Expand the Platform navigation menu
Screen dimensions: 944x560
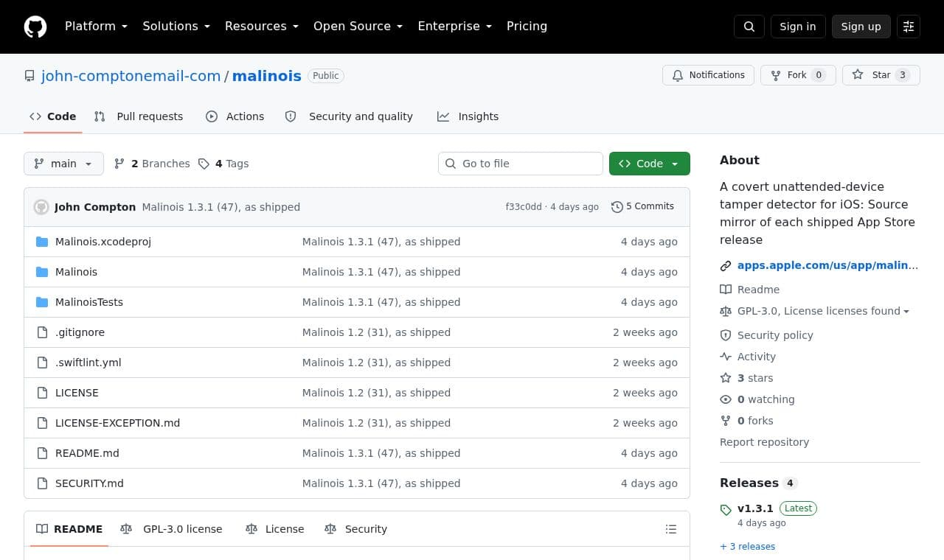(x=96, y=27)
